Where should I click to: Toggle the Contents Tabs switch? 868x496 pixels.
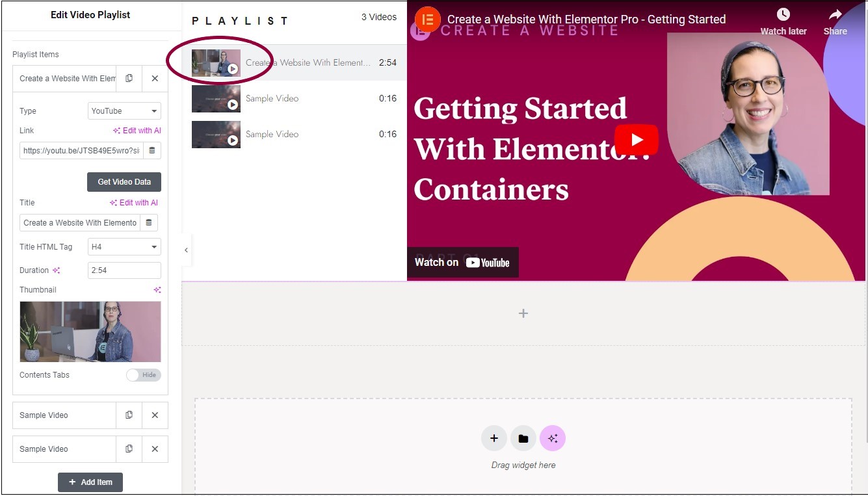pos(143,375)
